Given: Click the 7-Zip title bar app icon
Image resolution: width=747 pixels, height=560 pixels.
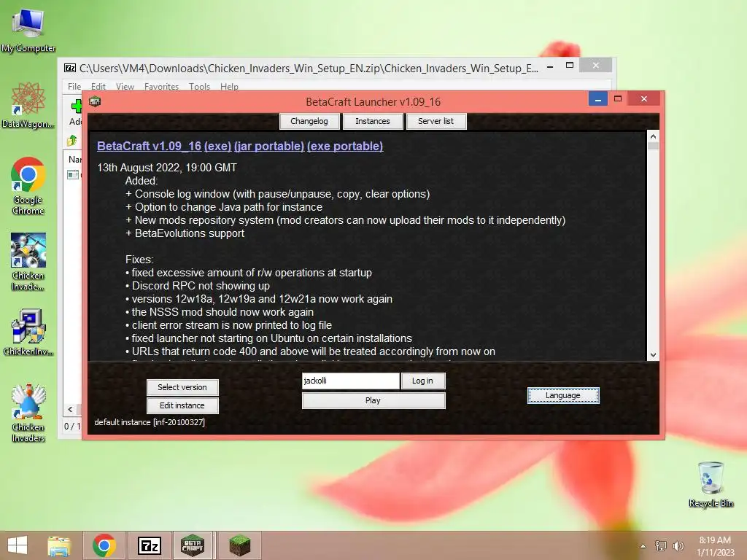Looking at the screenshot, I should (x=70, y=68).
